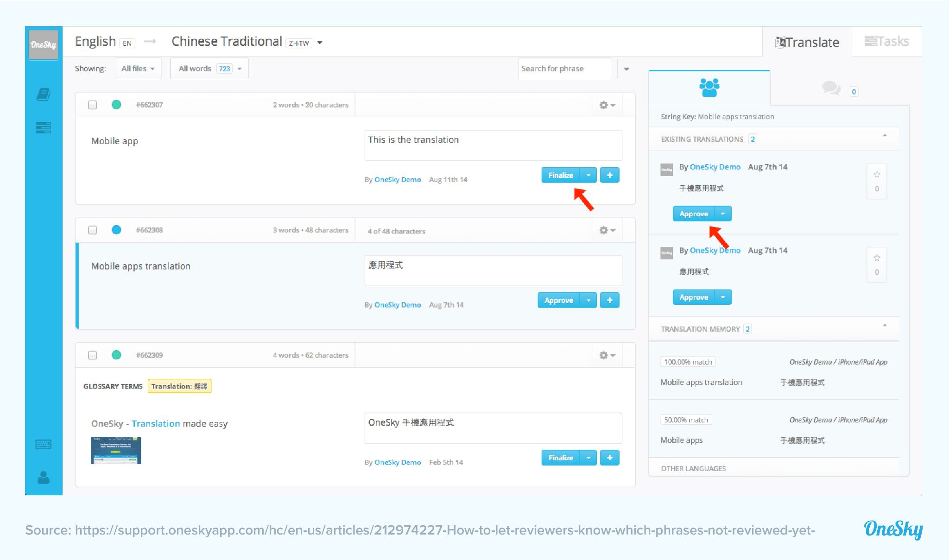949x560 pixels.
Task: Click the Existing Translations count badge 2
Action: click(x=753, y=139)
